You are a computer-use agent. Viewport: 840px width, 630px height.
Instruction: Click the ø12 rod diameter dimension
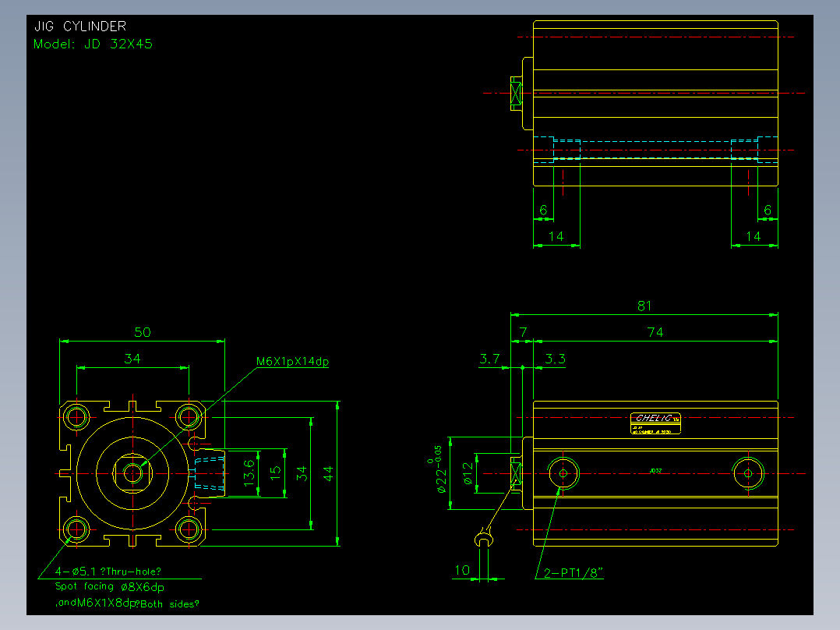468,473
